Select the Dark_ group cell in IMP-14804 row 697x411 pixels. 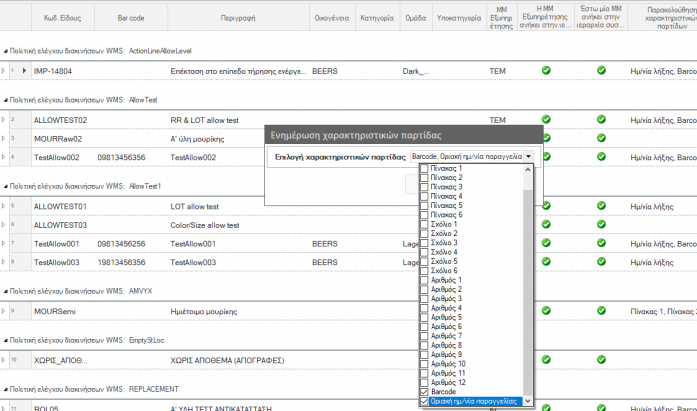(416, 71)
